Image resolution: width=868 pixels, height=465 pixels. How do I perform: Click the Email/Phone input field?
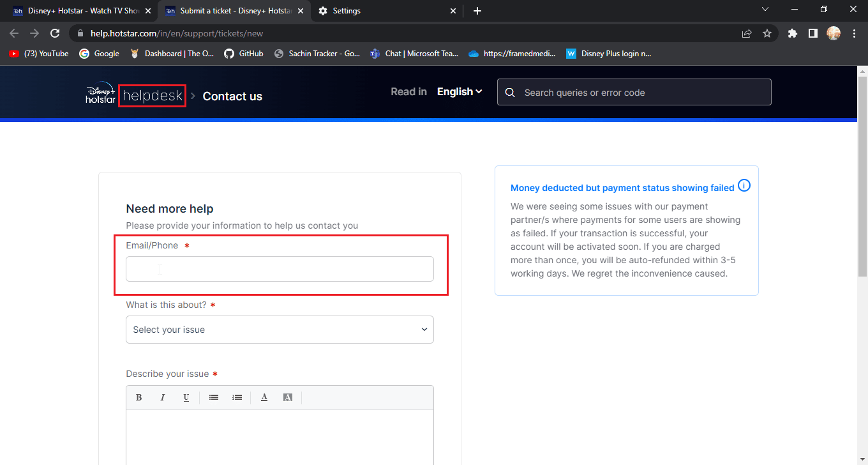coord(280,269)
